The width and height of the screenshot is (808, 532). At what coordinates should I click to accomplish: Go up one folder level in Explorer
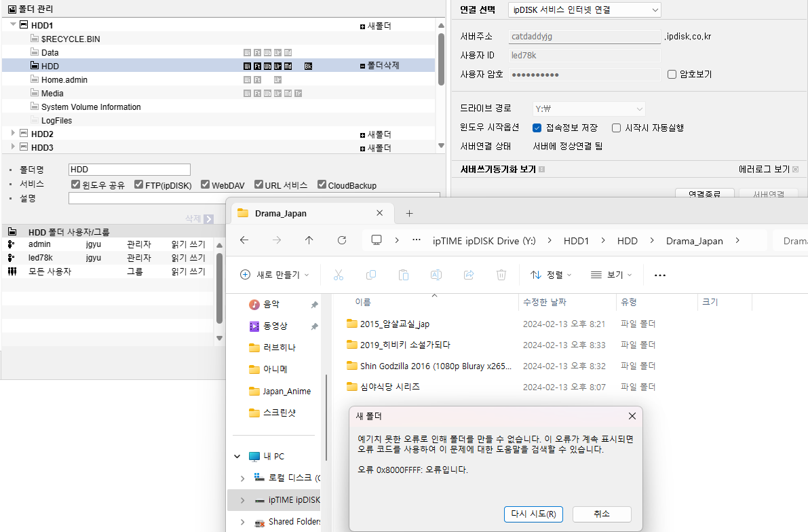coord(309,240)
